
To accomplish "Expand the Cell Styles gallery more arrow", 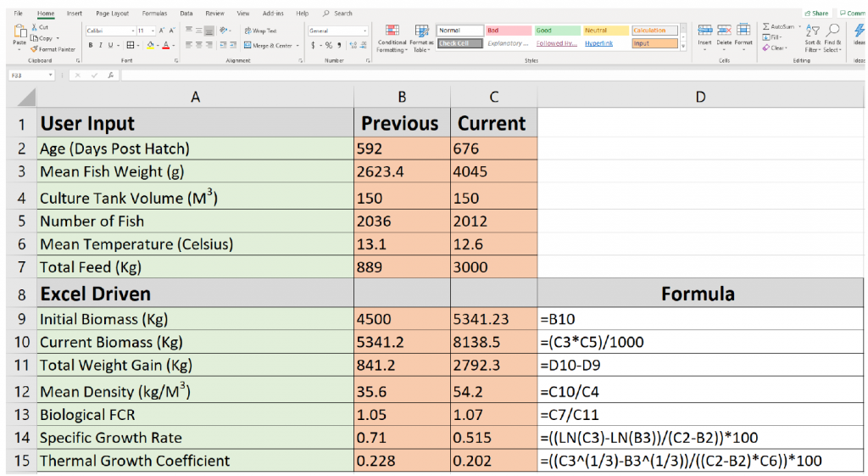I will [683, 48].
